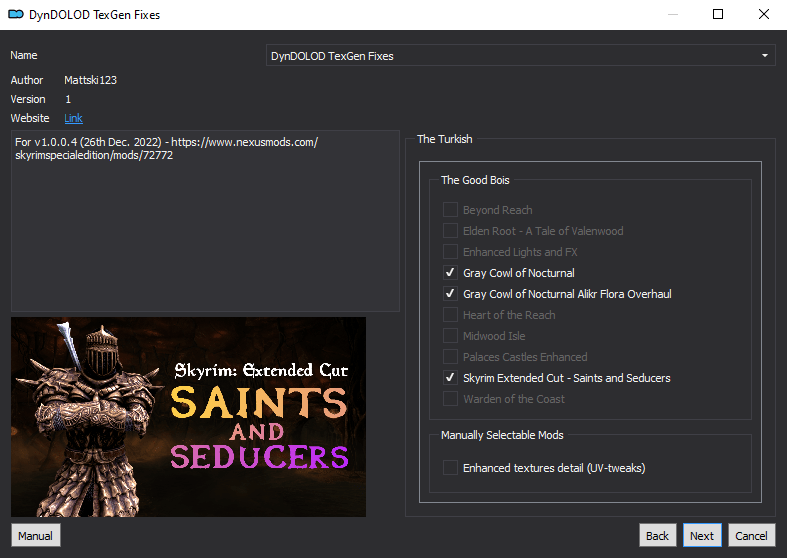Click the description text box with nexusmods URL
This screenshot has width=787, height=558.
point(205,221)
